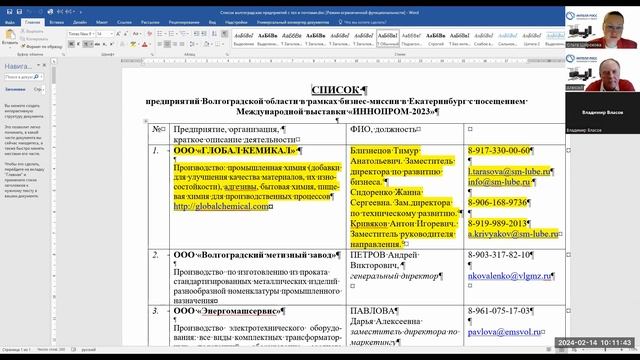Click Increase Indent icon
The width and height of the screenshot is (640, 360).
204,34
